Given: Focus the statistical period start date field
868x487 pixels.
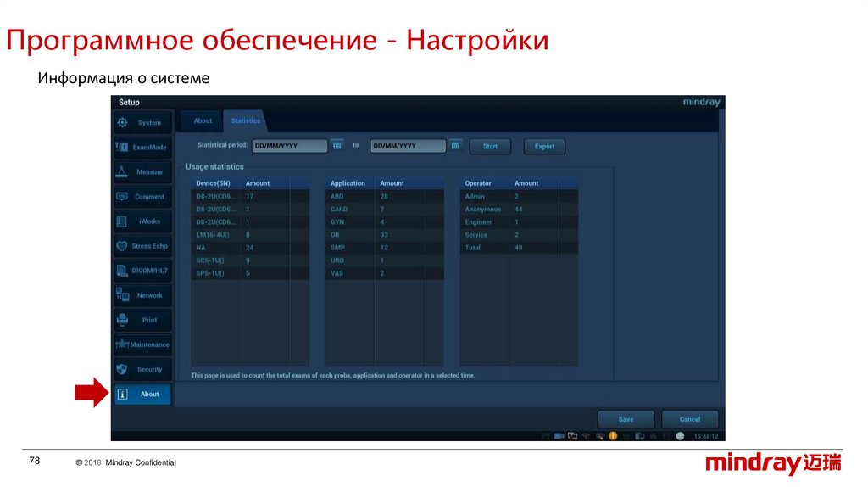Looking at the screenshot, I should click(290, 146).
